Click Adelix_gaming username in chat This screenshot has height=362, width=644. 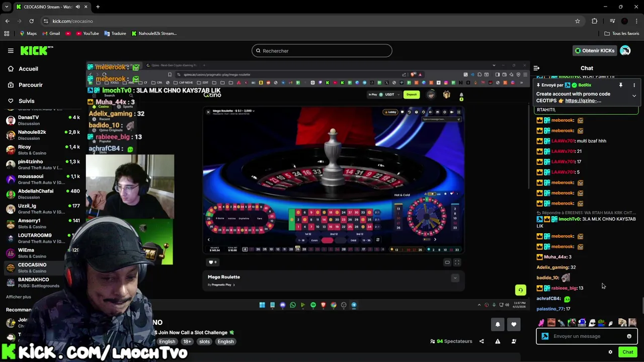552,267
